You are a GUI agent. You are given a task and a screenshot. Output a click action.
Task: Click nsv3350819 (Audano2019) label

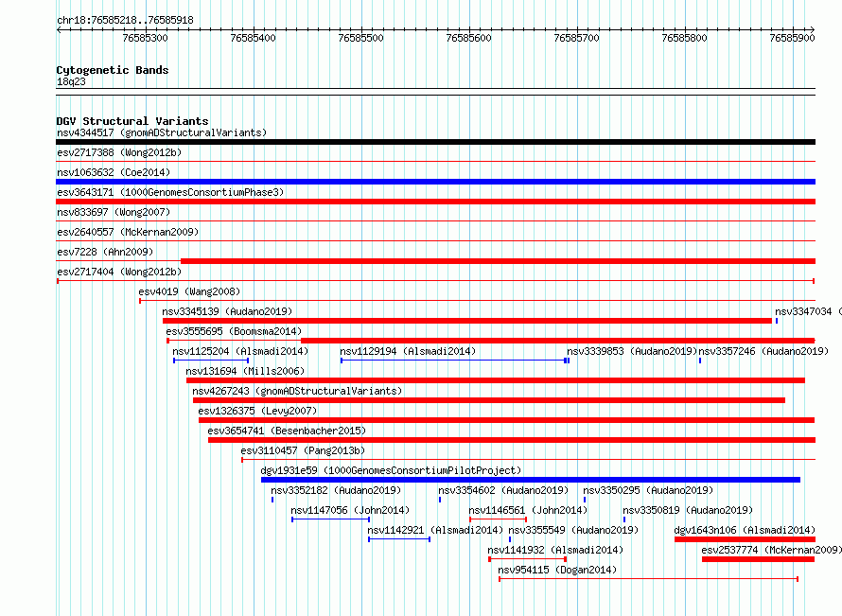(x=688, y=510)
